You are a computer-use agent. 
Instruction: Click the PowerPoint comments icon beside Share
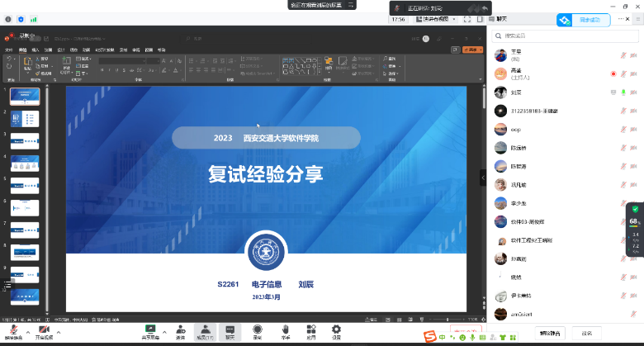(x=455, y=50)
